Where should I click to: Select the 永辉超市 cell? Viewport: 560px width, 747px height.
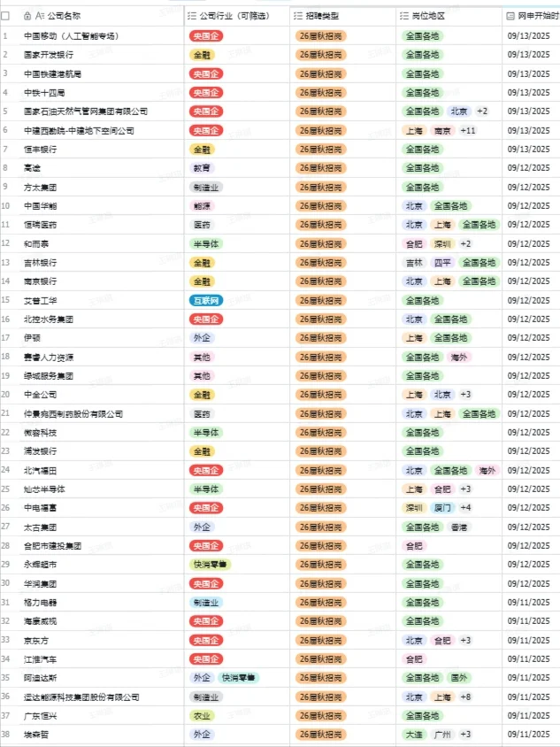[x=104, y=565]
